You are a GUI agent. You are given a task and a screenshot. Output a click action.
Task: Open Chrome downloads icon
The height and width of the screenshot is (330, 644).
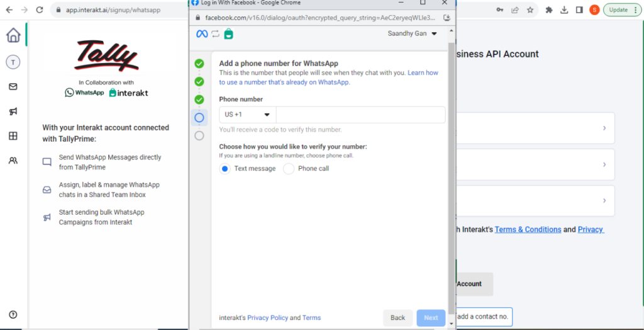click(x=564, y=10)
